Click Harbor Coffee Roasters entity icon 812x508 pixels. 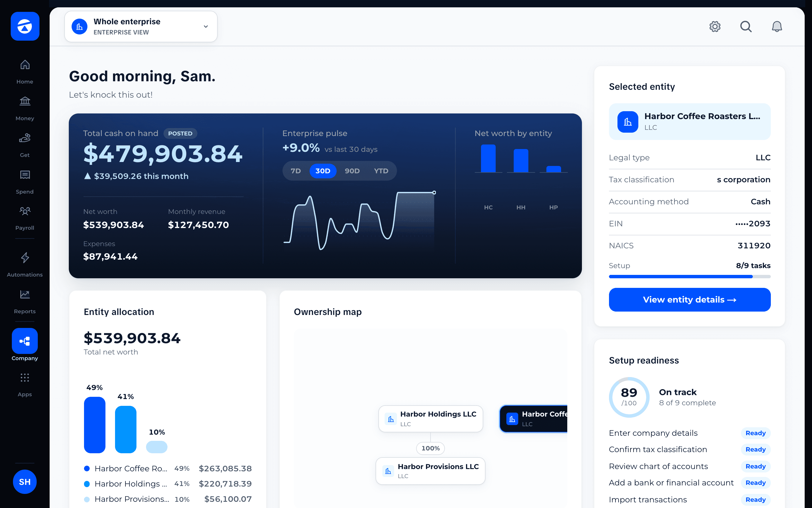[627, 122]
